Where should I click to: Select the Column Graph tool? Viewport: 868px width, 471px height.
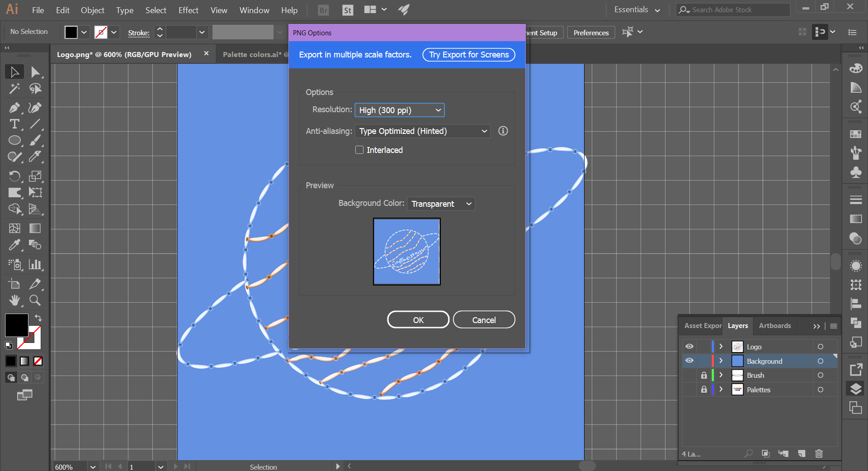tap(35, 264)
